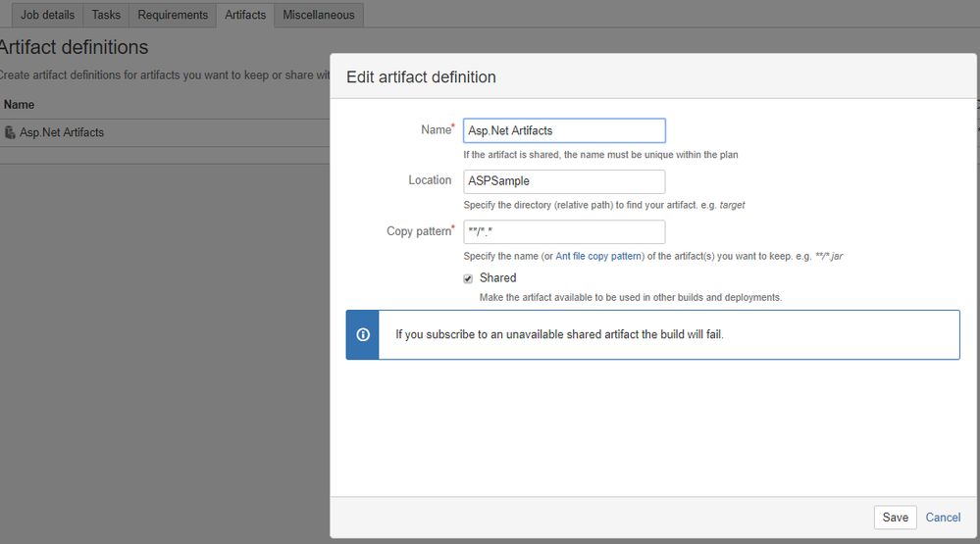Click the Location input field
Viewport: 980px width, 544px height.
(564, 181)
